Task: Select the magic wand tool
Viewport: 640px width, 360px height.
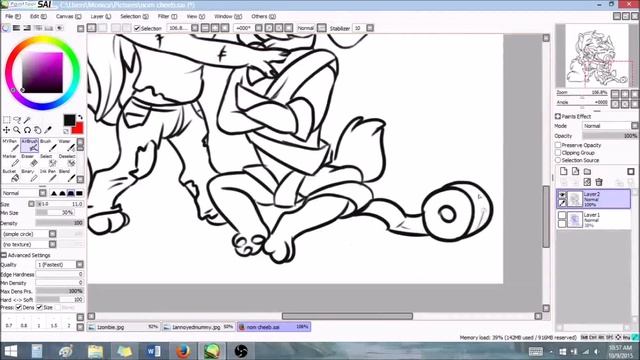Action: (x=27, y=120)
